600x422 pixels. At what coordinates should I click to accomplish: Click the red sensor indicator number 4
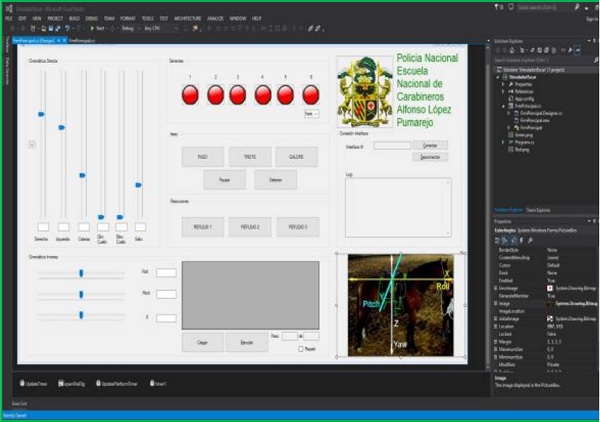263,95
